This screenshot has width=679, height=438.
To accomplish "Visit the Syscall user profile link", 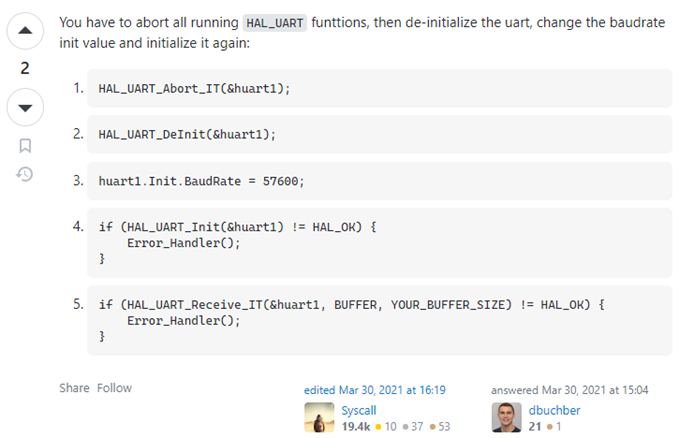I will [x=361, y=410].
